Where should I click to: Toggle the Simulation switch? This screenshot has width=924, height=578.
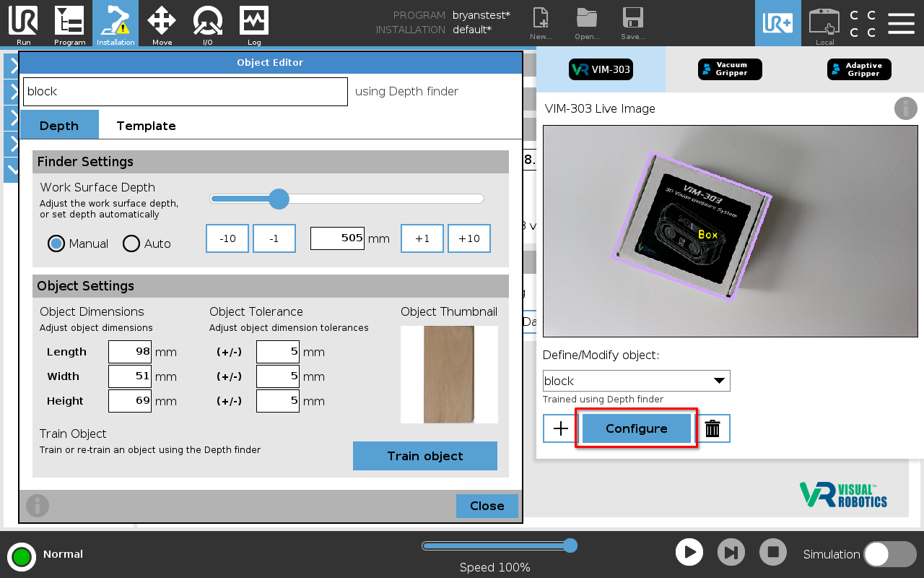coord(890,554)
